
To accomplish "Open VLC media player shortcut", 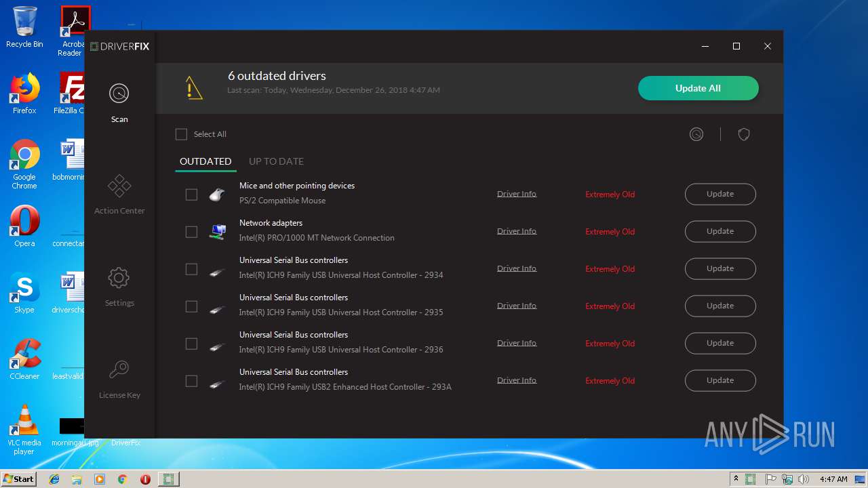I will click(24, 430).
